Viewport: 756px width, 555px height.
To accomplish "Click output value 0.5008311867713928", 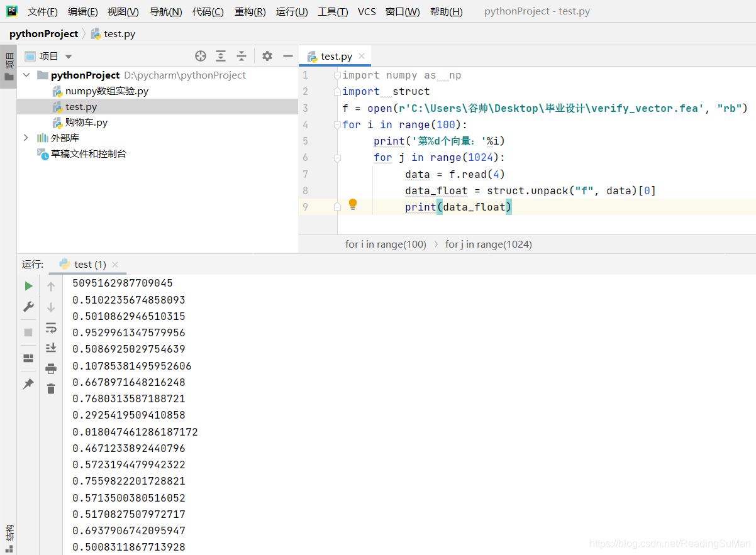I will (129, 547).
